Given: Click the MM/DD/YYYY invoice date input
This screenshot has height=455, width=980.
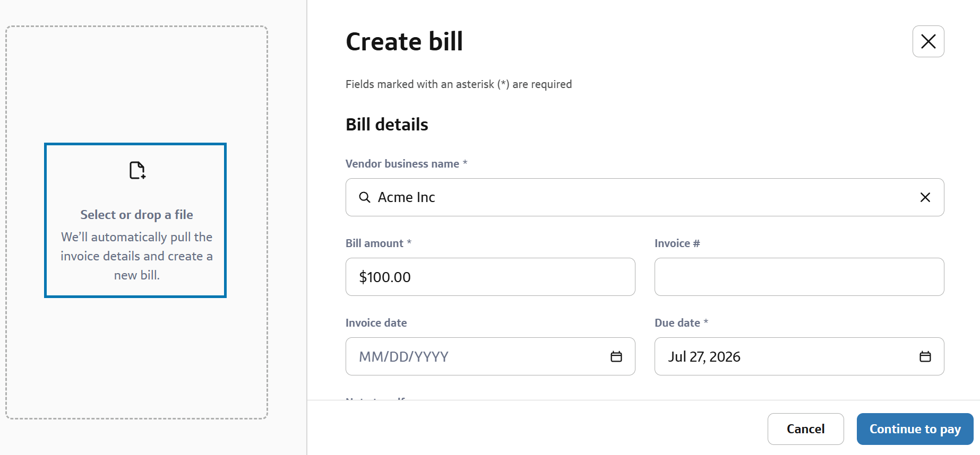Looking at the screenshot, I should [x=490, y=356].
